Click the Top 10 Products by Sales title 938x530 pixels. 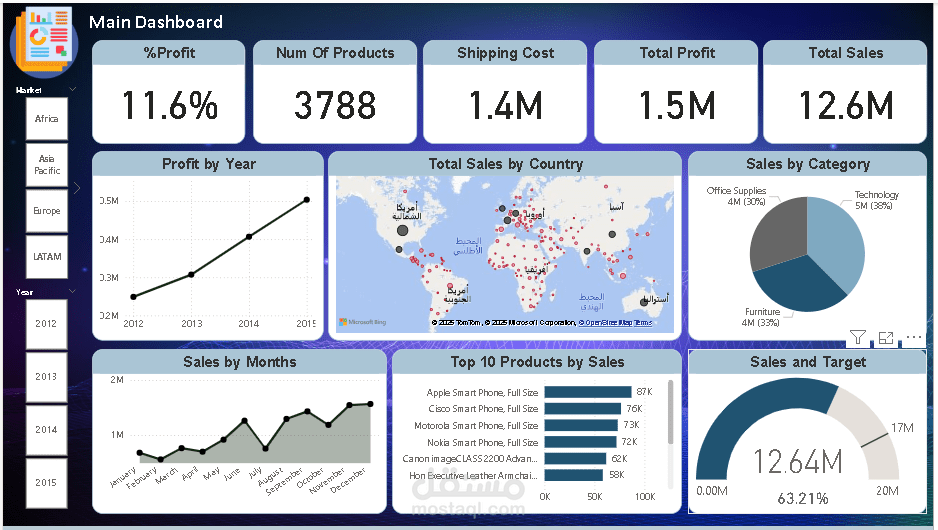tap(537, 362)
